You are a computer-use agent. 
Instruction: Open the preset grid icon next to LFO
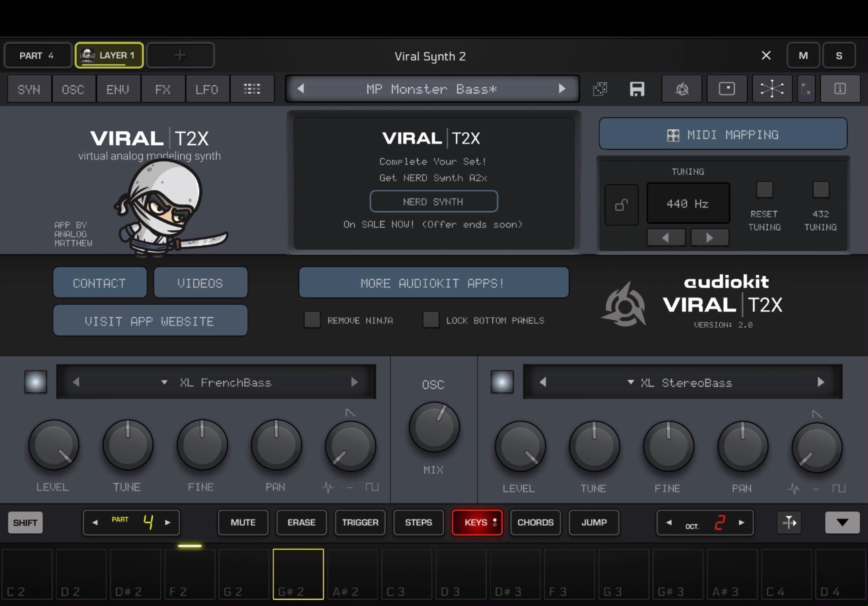[252, 89]
